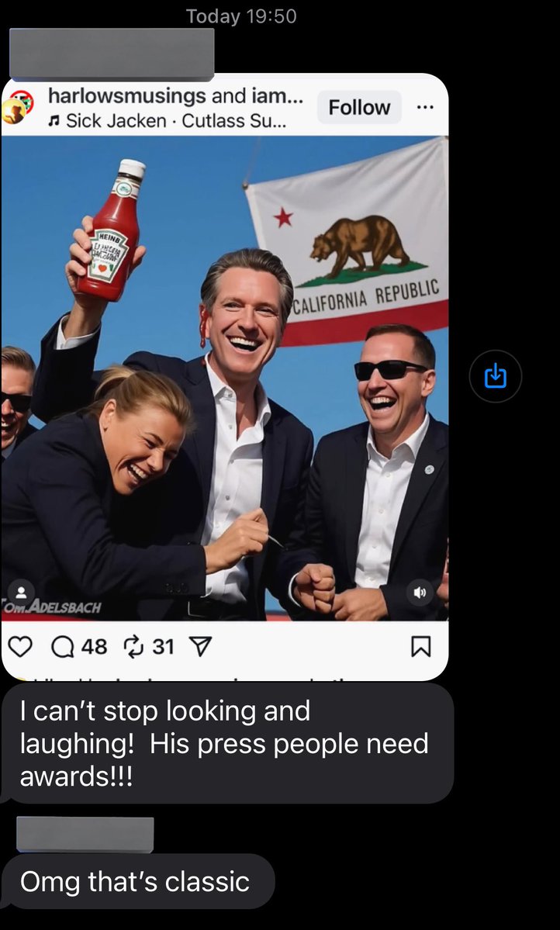Save the shared attachment with download icon
The width and height of the screenshot is (560, 930).
click(496, 376)
